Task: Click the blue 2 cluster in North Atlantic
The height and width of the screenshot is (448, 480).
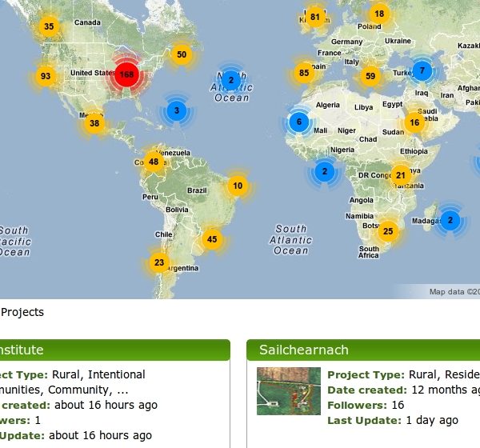Action: click(231, 80)
